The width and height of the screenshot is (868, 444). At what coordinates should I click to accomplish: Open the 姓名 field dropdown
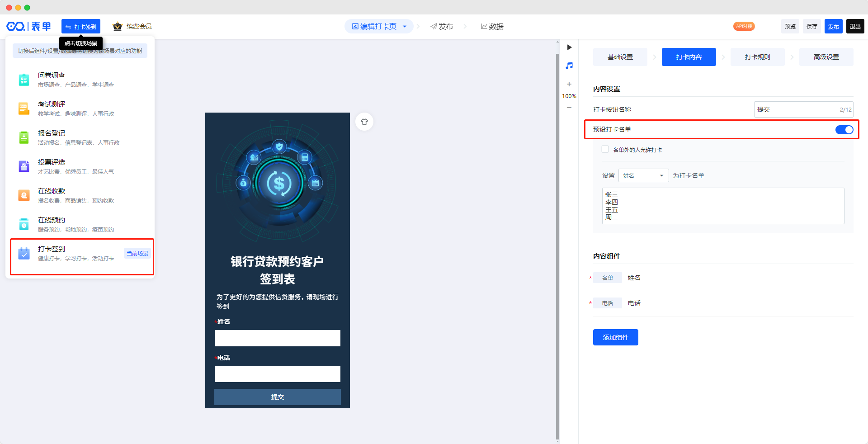pos(643,175)
